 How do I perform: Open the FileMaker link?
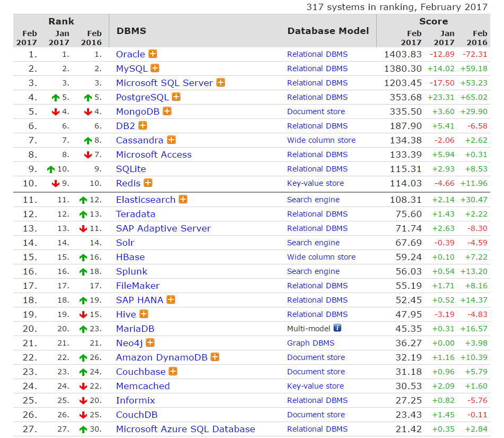tap(137, 286)
